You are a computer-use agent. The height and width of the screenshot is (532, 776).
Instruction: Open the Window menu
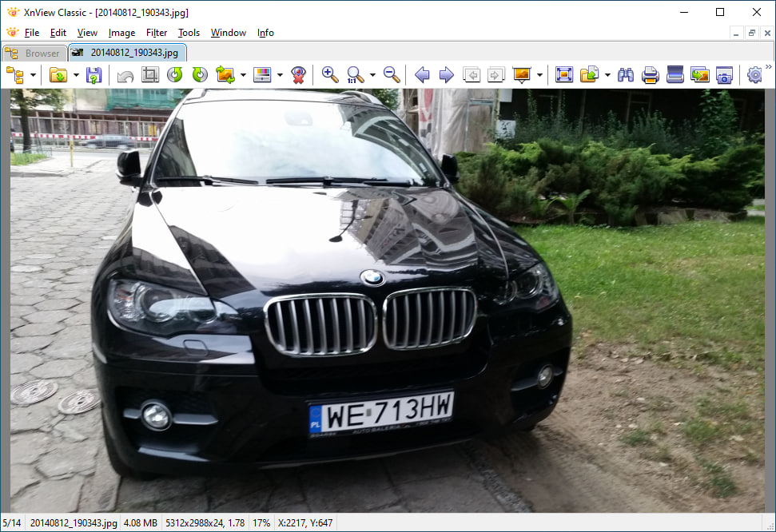pyautogui.click(x=228, y=33)
